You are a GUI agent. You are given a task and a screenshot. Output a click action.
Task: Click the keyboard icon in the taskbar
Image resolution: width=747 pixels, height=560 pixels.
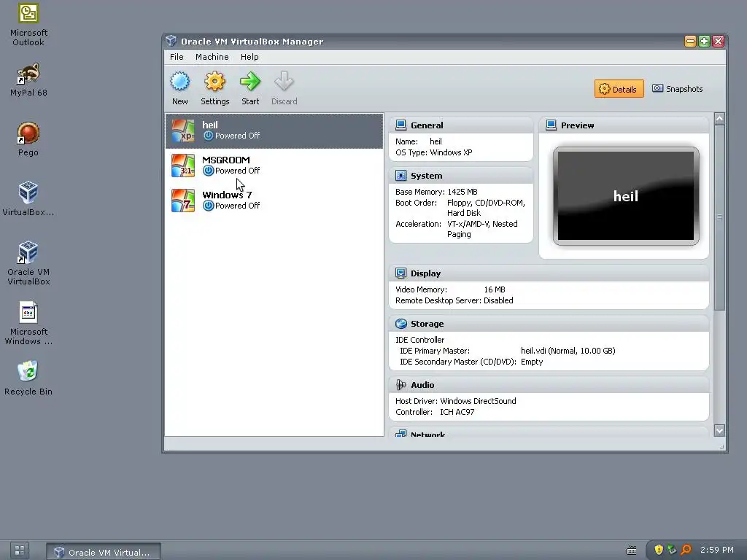[x=631, y=551]
